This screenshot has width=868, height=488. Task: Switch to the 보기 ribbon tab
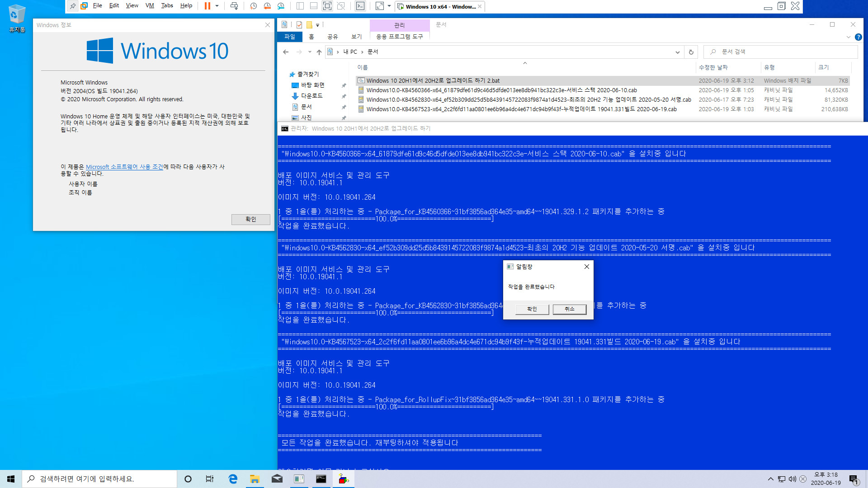tap(357, 37)
